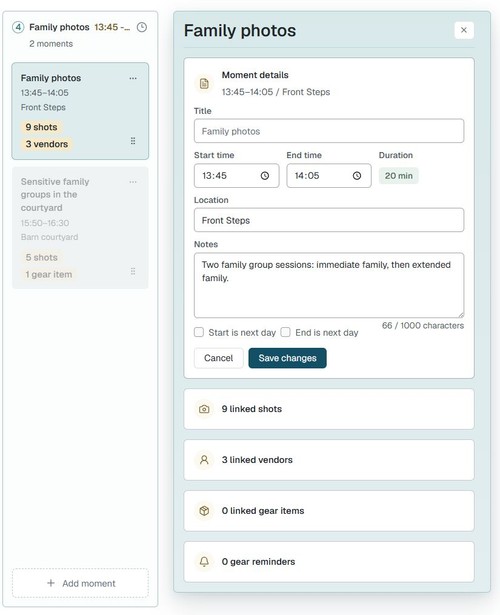Enable the Start is next day checkbox
Screen dimensions: 500x615
pos(199,332)
